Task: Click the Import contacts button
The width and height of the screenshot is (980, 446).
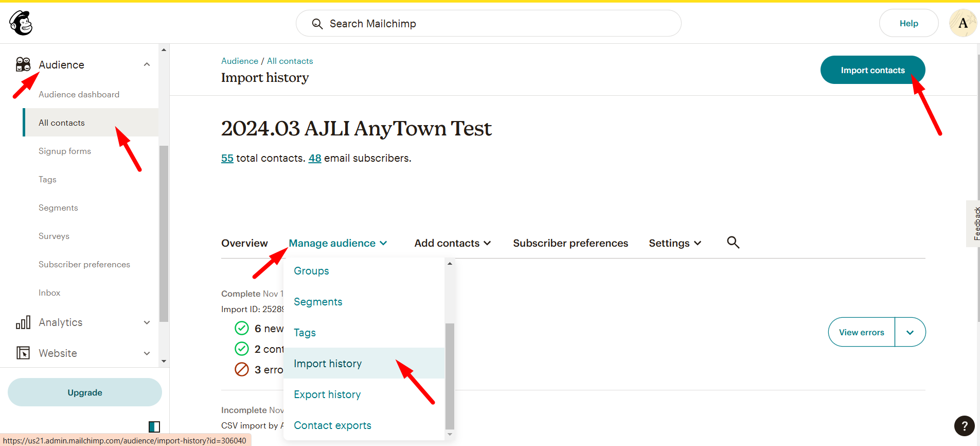Action: coord(872,70)
